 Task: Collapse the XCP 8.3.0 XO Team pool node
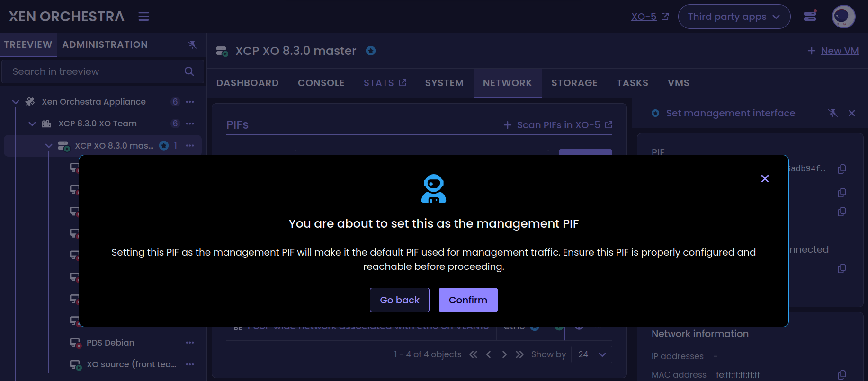[x=32, y=124]
